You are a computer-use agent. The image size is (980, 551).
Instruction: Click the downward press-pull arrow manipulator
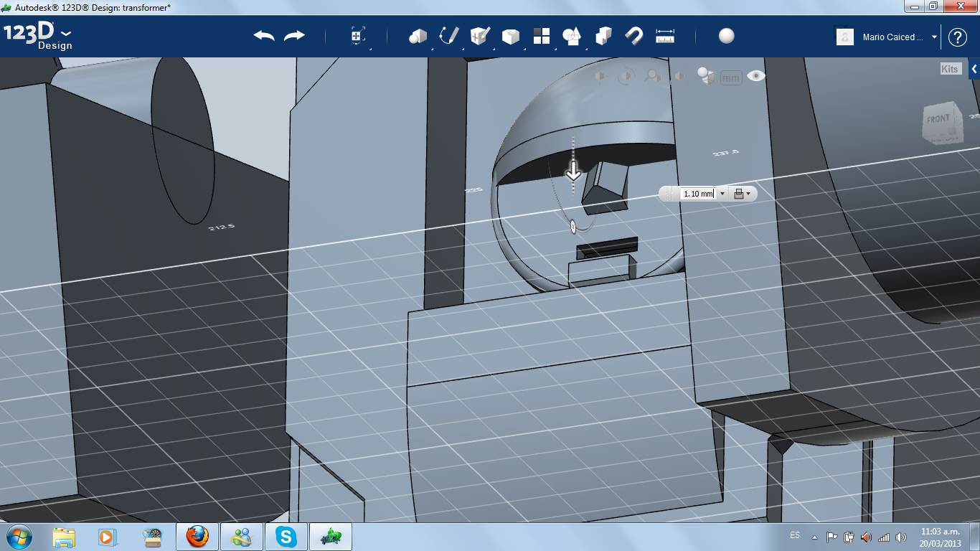point(573,171)
